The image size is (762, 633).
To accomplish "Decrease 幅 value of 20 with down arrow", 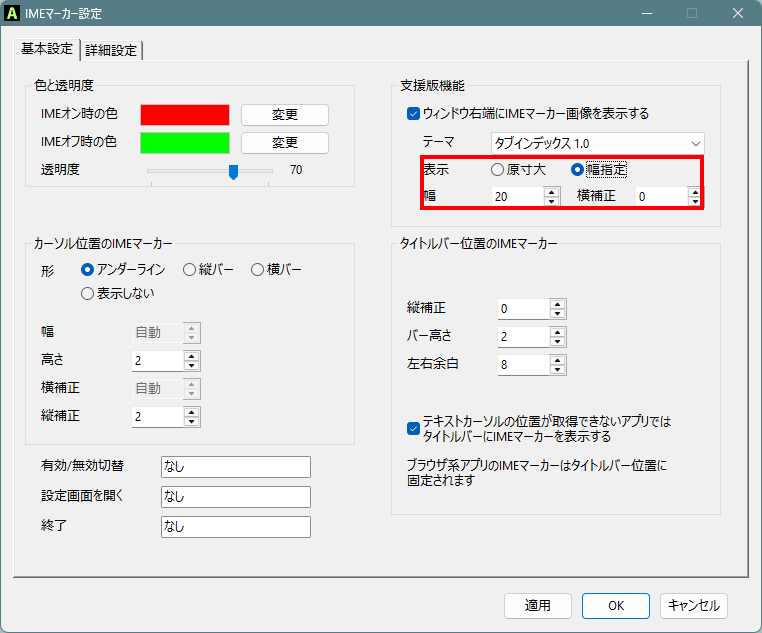I will point(551,201).
